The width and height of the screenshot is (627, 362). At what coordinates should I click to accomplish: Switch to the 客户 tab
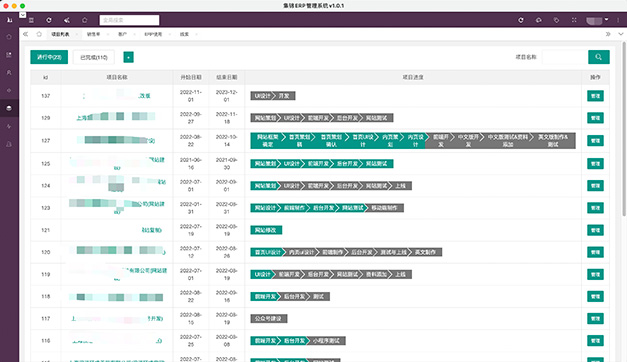click(122, 34)
